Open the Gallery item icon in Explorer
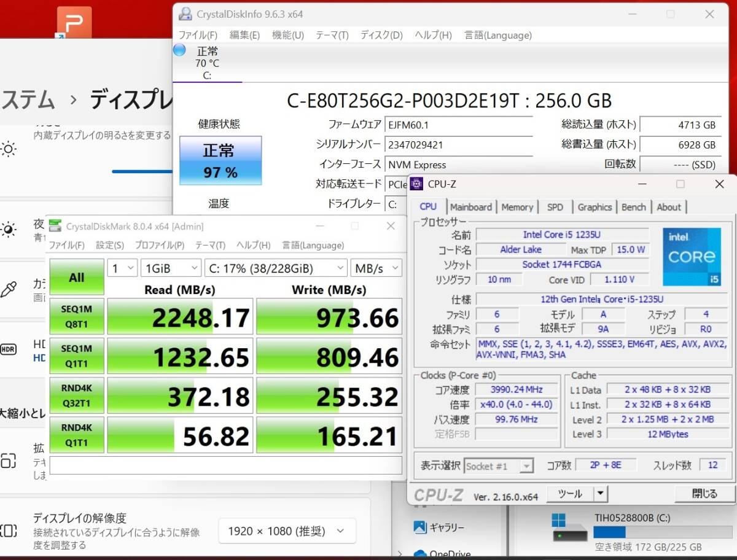 pyautogui.click(x=420, y=527)
